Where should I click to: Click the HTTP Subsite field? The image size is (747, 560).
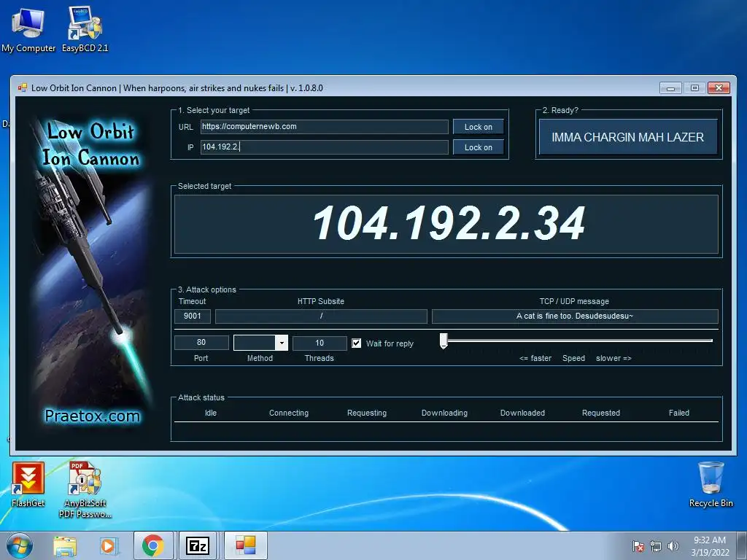click(321, 316)
